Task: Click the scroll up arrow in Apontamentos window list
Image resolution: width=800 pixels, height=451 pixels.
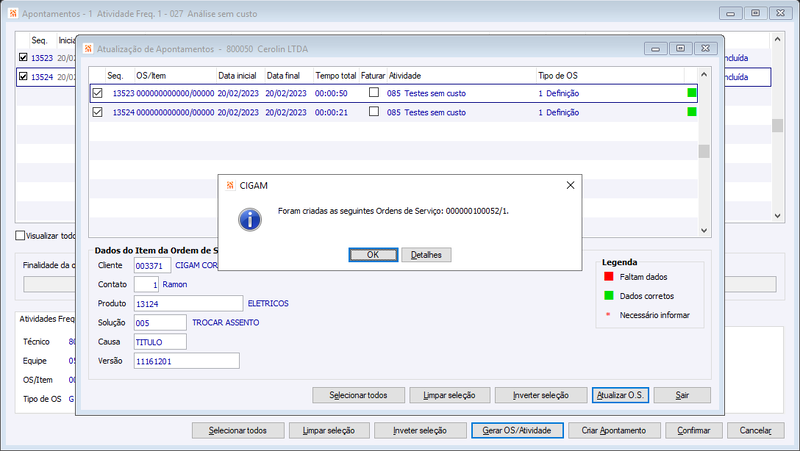Action: coord(777,39)
